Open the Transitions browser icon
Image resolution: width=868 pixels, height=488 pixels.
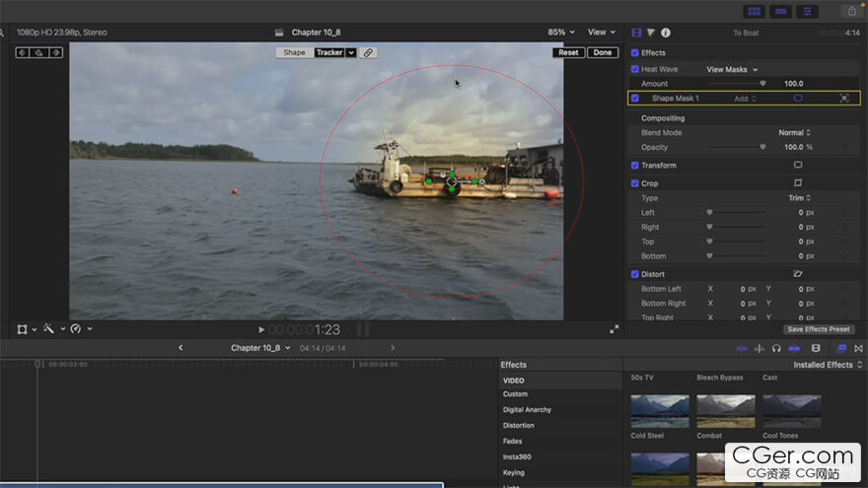click(858, 349)
